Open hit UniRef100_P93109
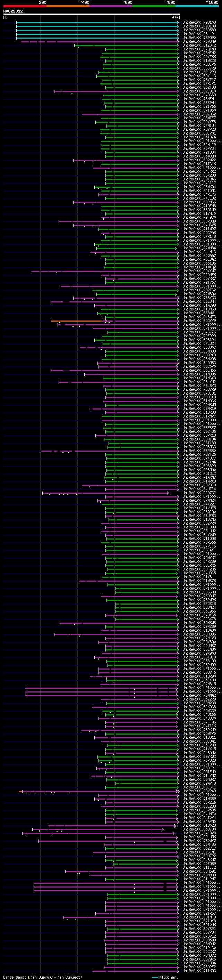Image resolution: width=222 pixels, height=980 pixels. point(199,26)
